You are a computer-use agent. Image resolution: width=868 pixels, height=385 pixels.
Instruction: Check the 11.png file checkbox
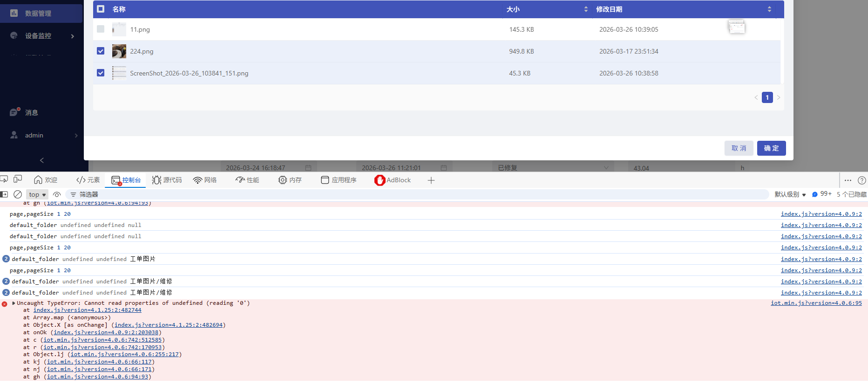coord(101,29)
